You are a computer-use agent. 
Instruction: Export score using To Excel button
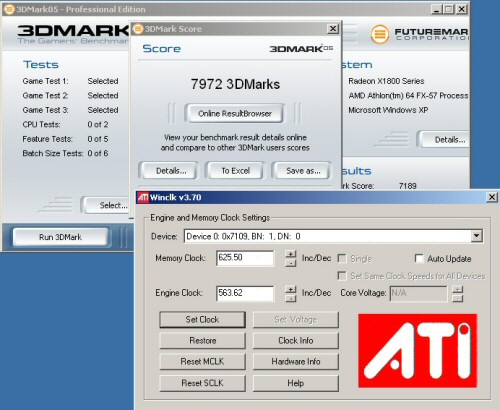pos(235,171)
